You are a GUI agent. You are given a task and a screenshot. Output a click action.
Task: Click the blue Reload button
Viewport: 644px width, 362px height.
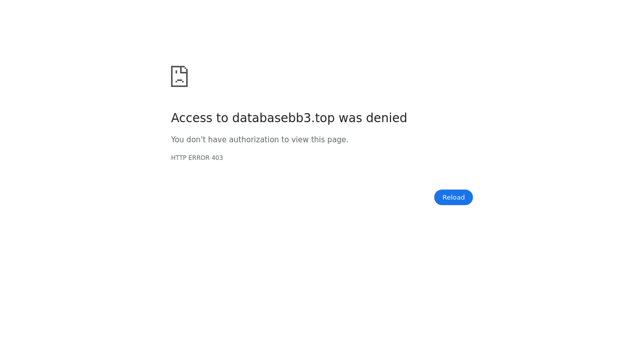[x=453, y=197]
